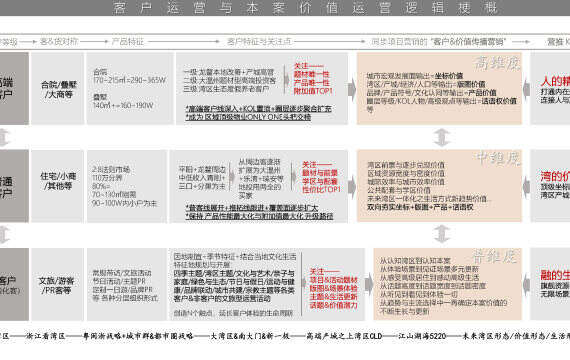Click the right-pointing gray arrow before 高维度 box
Viewport: 570px width, 360px height.
352,89
